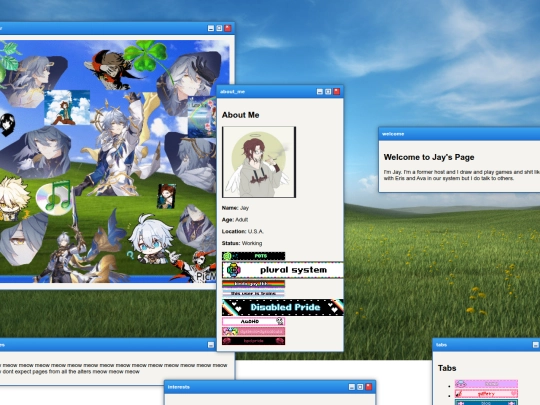The width and height of the screenshot is (540, 405).
Task: Click the pink badge below AuDHD
Action: point(253,331)
